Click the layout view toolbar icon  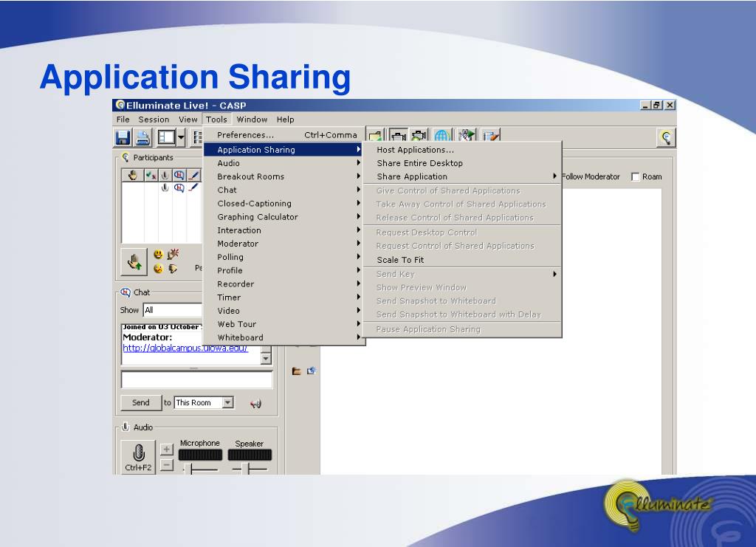(166, 138)
